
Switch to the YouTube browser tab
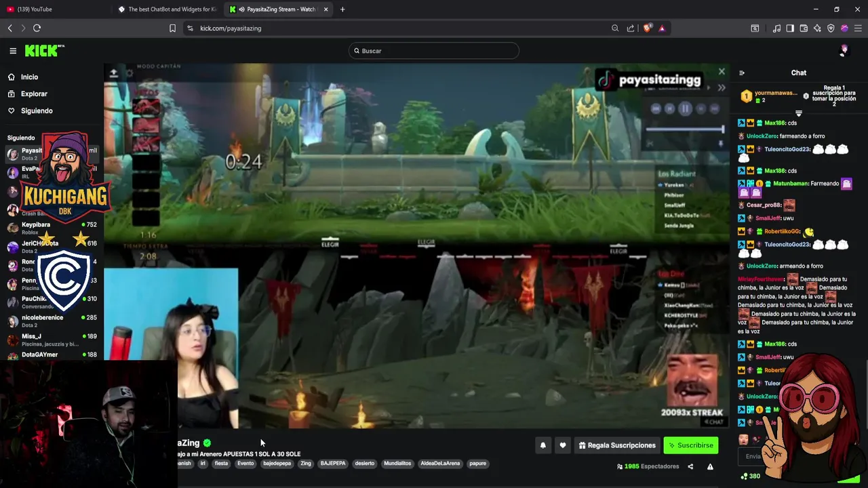[x=54, y=9]
